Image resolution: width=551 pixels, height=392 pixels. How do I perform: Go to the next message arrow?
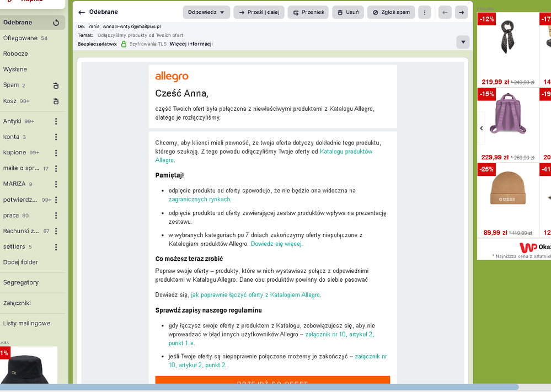coord(461,12)
